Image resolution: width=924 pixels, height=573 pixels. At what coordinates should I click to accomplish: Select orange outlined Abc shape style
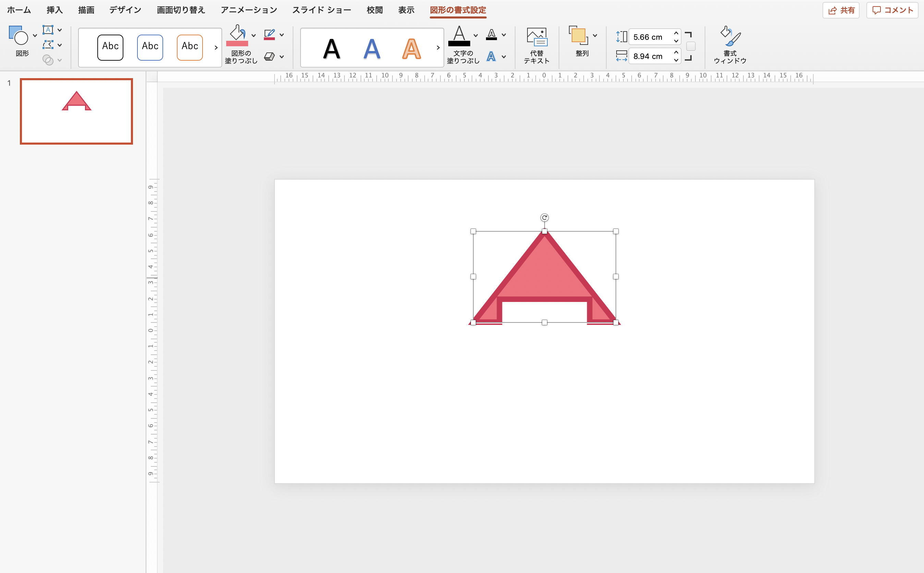190,47
